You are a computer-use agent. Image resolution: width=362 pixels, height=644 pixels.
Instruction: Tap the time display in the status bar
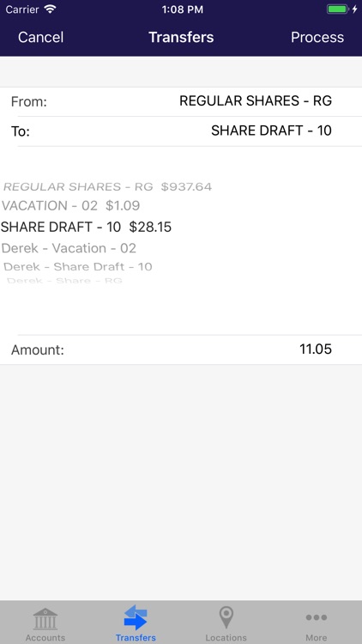tap(182, 9)
